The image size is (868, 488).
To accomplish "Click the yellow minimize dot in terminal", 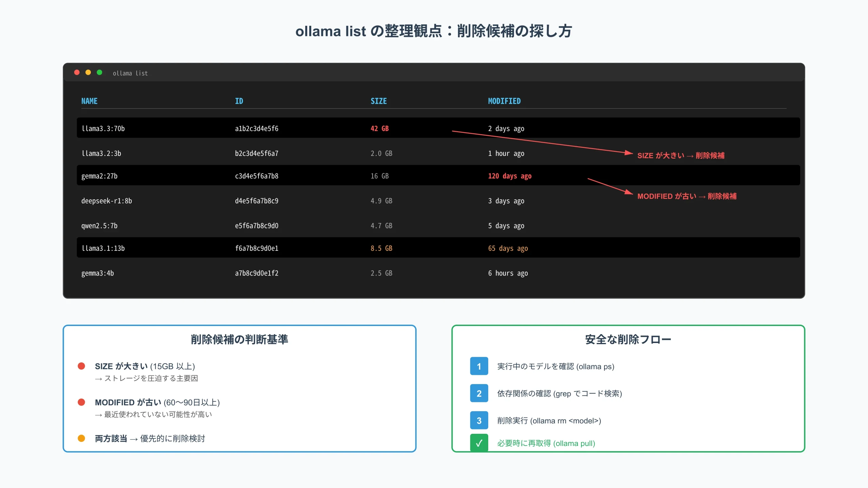I will [x=88, y=73].
